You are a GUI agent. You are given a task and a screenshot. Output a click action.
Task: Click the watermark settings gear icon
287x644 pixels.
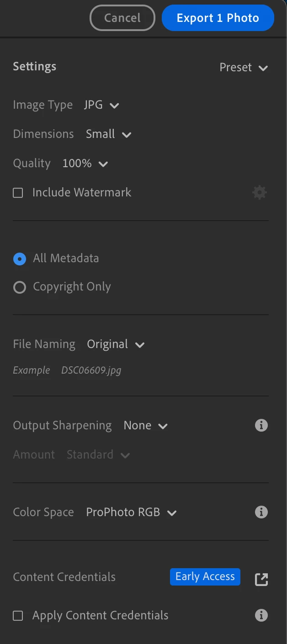(260, 193)
